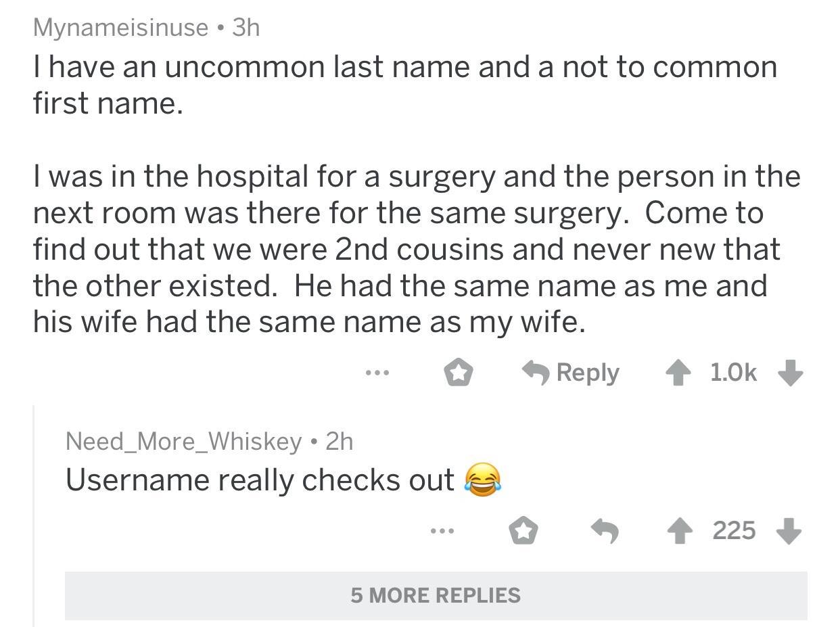This screenshot has height=627, width=840.
Task: Downvote Need_More_Whiskey's reply
Action: point(789,532)
